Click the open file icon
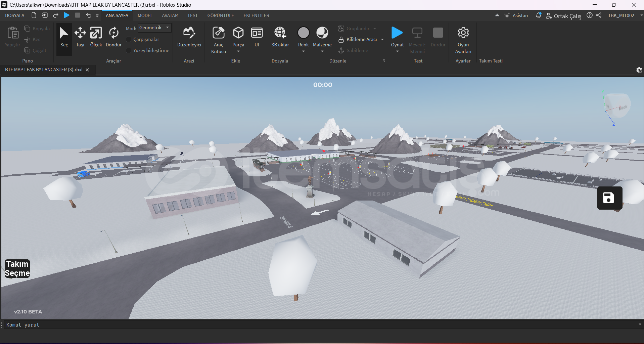The width and height of the screenshot is (644, 344). point(45,15)
